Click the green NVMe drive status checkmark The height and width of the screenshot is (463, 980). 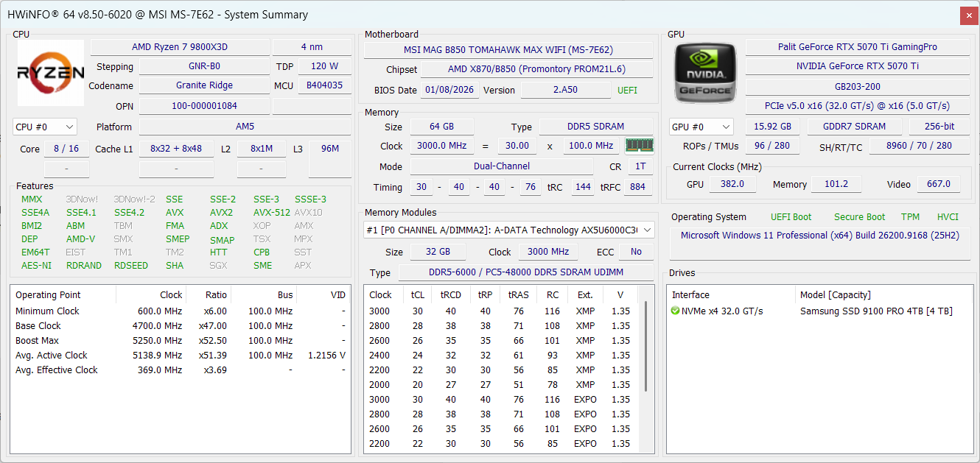coord(676,311)
